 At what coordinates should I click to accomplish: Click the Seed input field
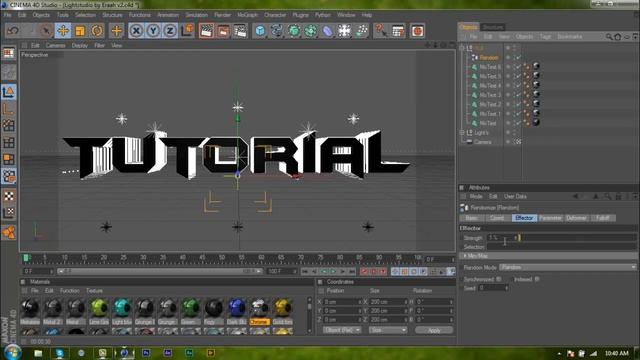493,288
